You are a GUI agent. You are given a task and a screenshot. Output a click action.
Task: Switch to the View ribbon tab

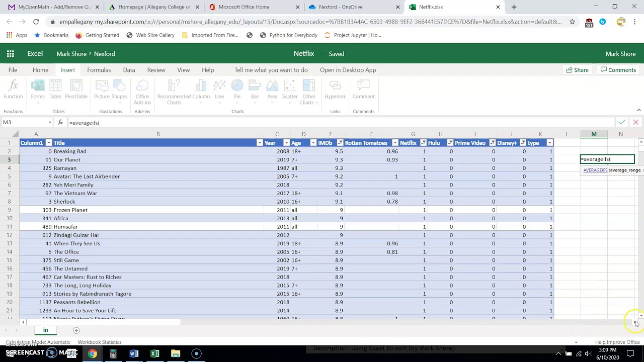[x=183, y=70]
